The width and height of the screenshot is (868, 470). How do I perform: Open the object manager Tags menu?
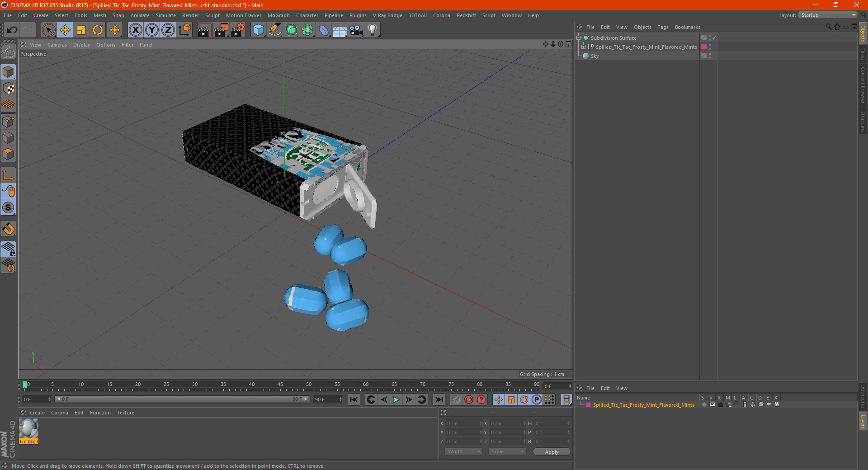pos(663,27)
